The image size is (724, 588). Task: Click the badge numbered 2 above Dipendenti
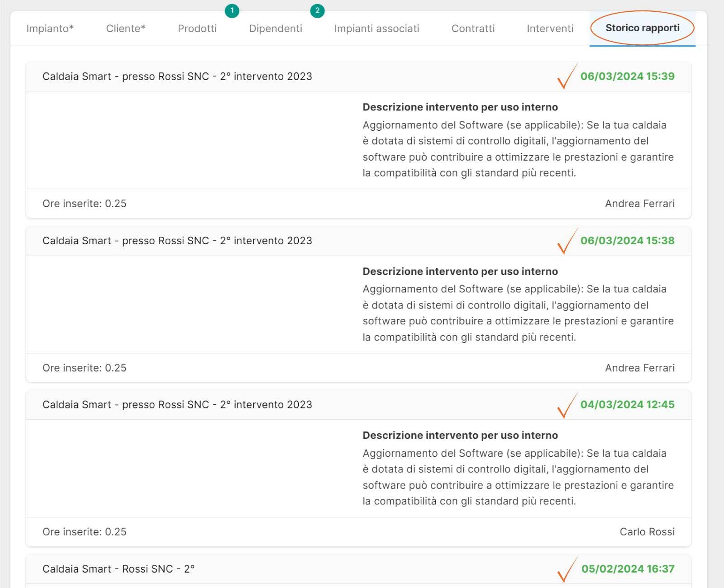(317, 10)
